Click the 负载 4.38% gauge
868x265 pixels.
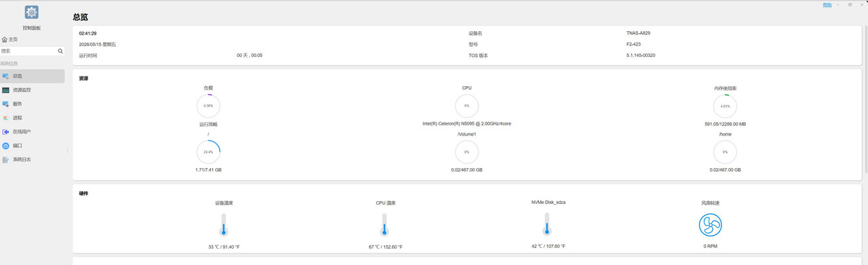click(208, 106)
